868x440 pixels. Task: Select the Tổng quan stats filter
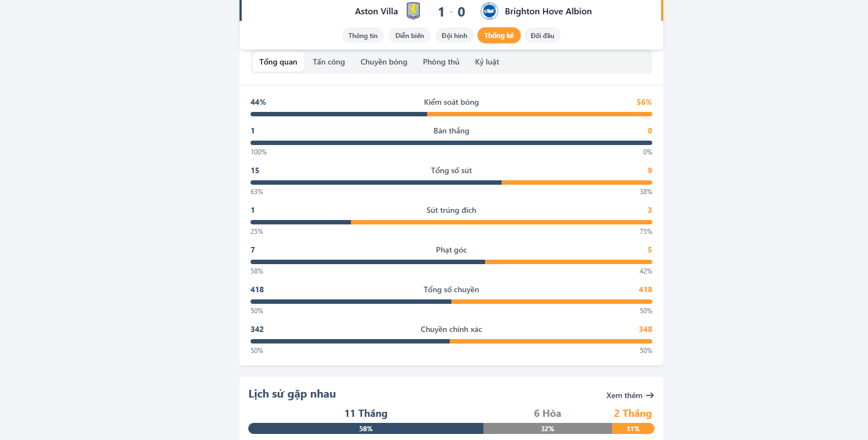pyautogui.click(x=278, y=62)
